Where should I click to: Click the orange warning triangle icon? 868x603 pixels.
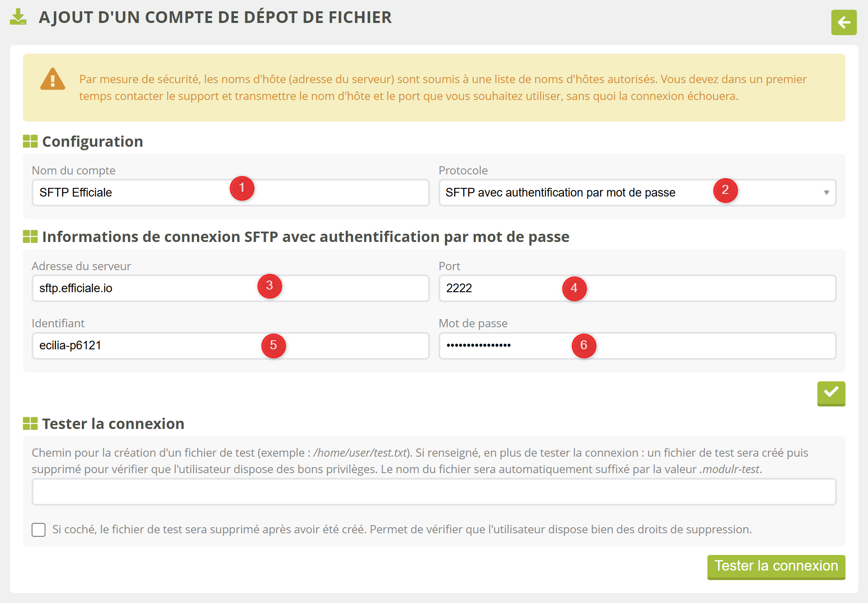coord(52,79)
